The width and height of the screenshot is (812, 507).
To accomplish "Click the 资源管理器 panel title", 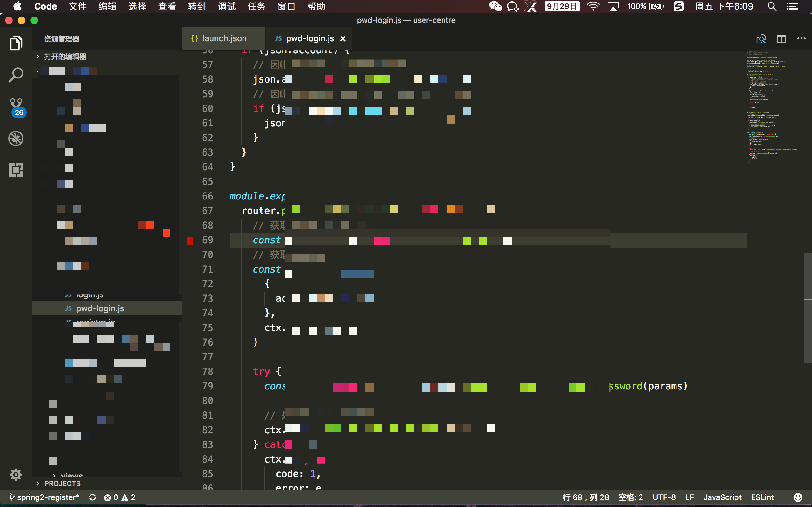I will 62,39.
